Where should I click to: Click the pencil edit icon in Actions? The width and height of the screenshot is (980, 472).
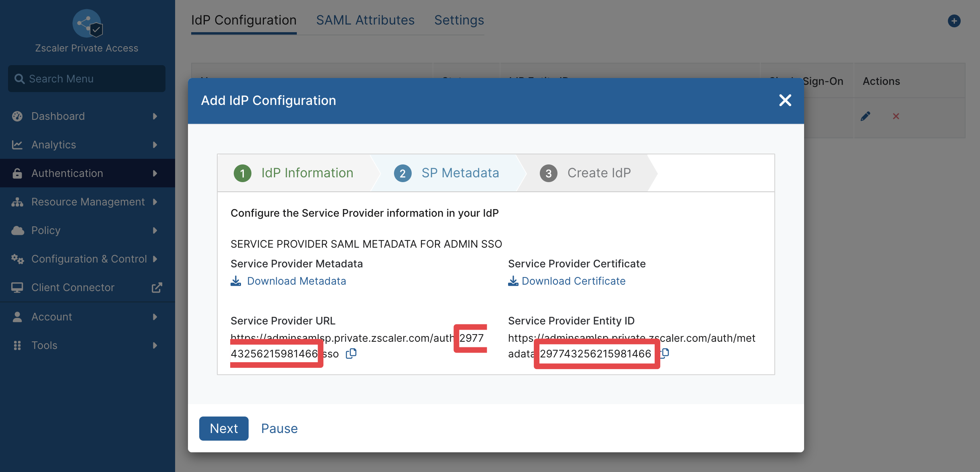(x=866, y=116)
